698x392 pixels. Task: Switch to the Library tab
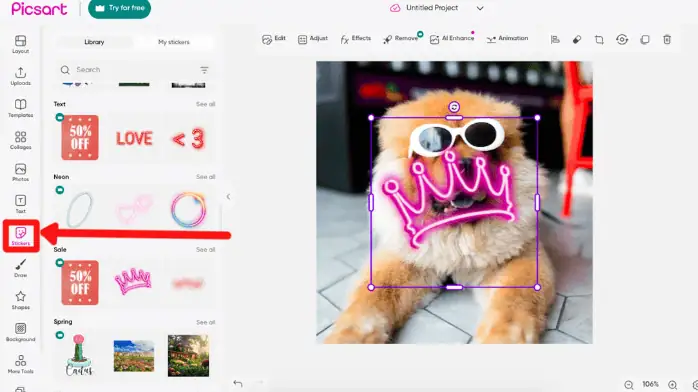tap(94, 42)
